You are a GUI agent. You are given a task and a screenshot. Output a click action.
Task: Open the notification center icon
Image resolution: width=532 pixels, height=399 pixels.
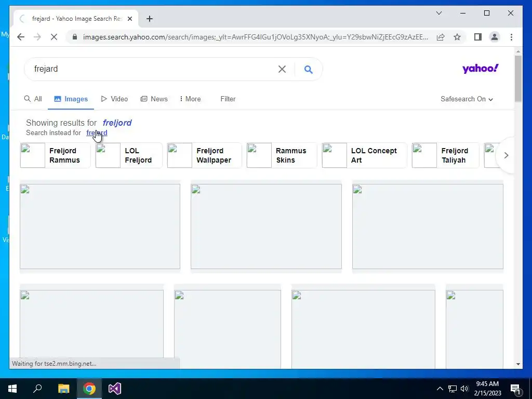click(515, 389)
